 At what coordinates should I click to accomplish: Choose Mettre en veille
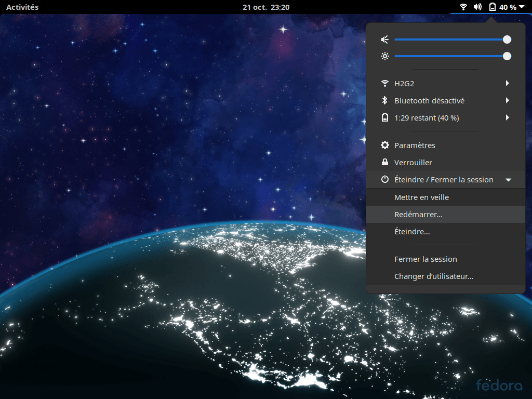[x=446, y=197]
